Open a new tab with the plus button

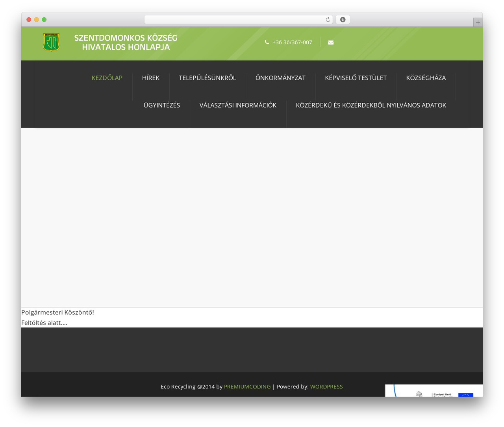coord(478,22)
